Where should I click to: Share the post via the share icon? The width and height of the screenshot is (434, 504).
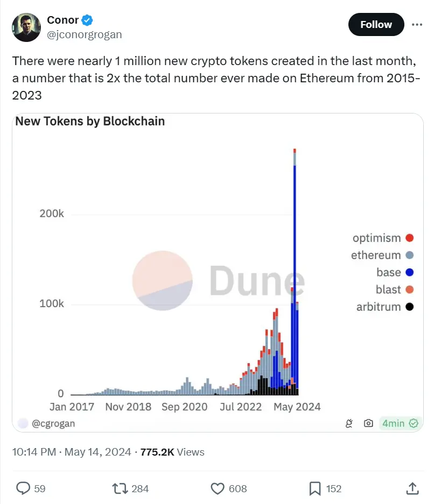[414, 488]
